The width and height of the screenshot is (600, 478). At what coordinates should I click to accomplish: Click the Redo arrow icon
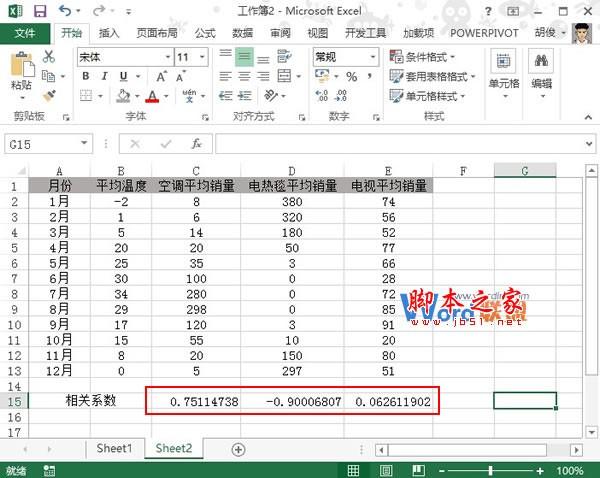click(99, 11)
